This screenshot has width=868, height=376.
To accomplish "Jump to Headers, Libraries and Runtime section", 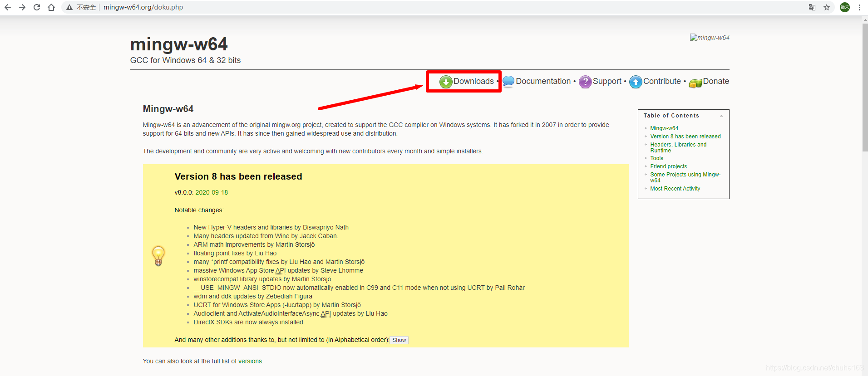I will point(678,147).
